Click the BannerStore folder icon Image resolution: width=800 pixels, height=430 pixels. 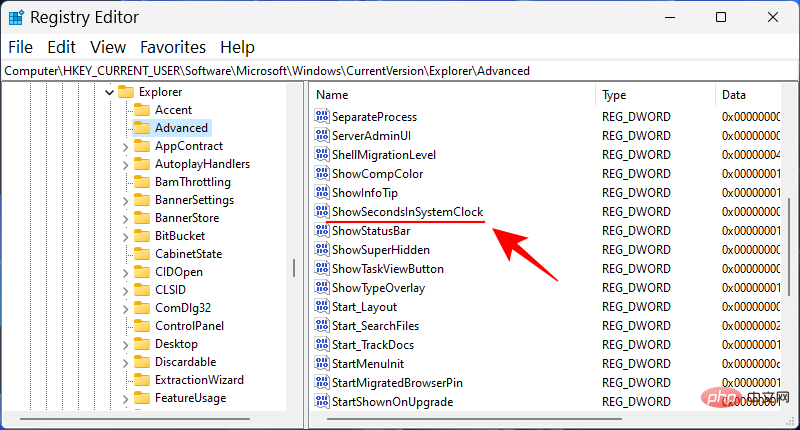(x=143, y=218)
